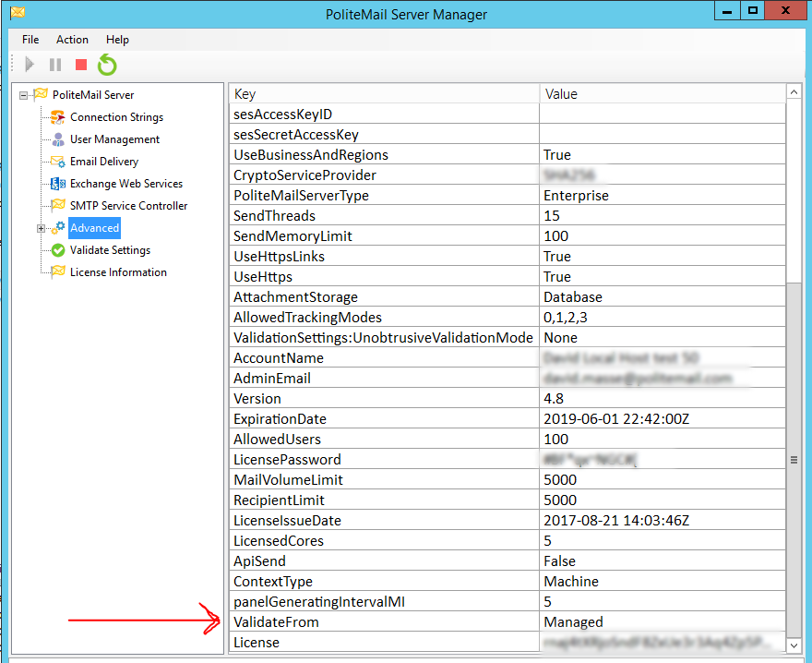812x663 pixels.
Task: Collapse the PoliteMail Server tree node
Action: (x=23, y=95)
